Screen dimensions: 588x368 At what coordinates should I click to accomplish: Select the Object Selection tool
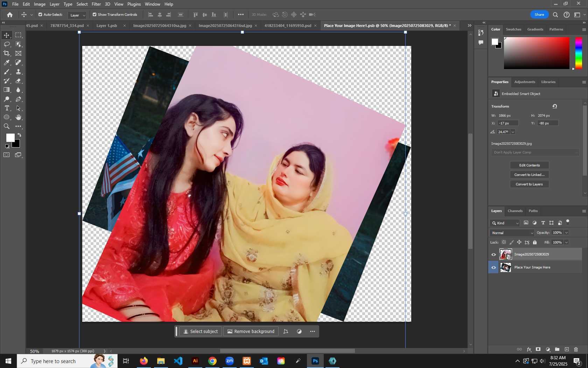click(x=18, y=44)
